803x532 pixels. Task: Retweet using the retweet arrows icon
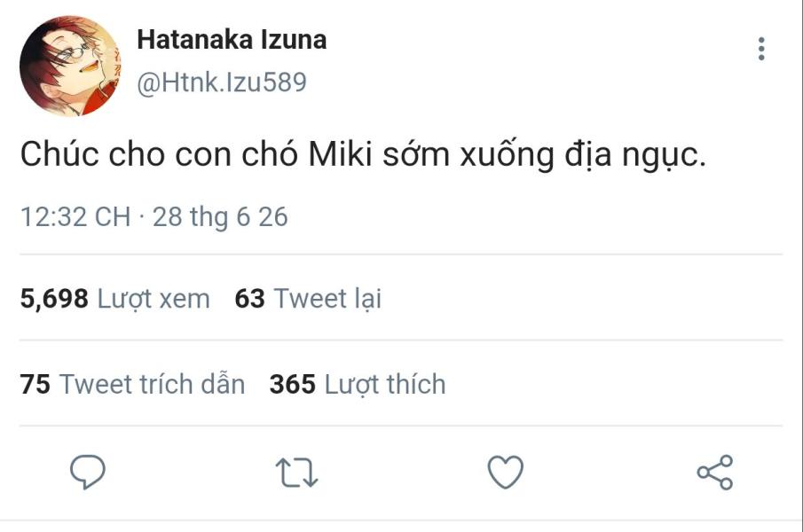(296, 472)
